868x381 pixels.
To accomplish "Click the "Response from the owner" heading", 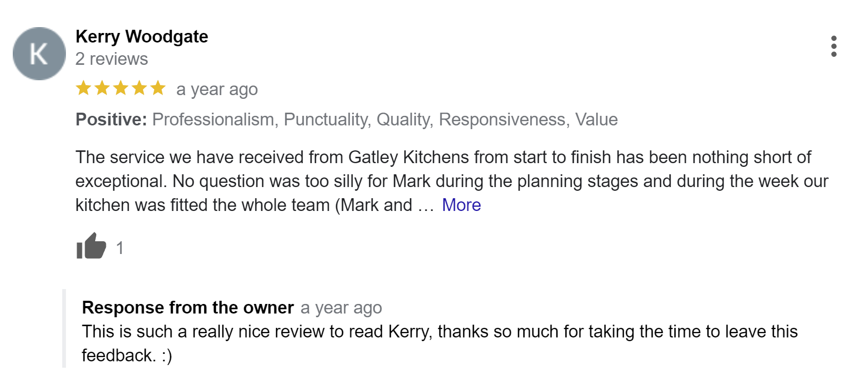I will (x=188, y=308).
